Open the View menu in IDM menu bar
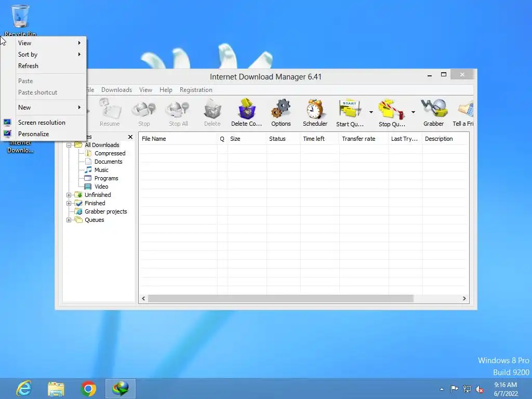Image resolution: width=532 pixels, height=399 pixels. click(x=145, y=89)
